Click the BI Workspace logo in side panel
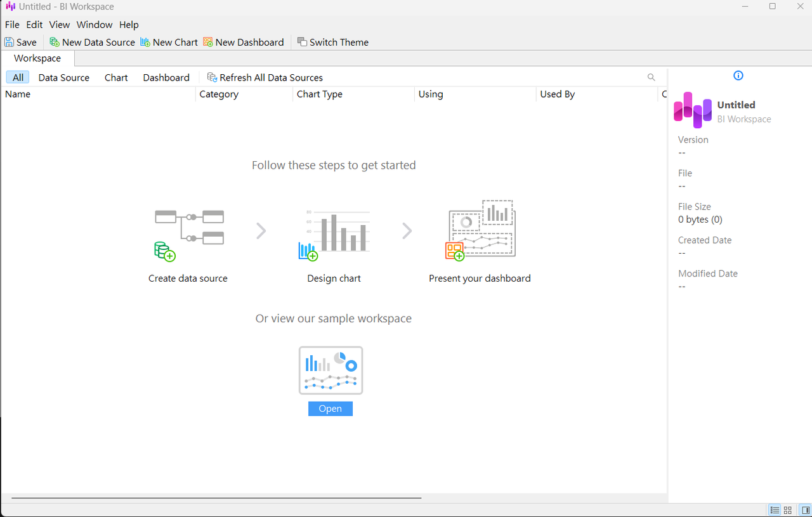812x517 pixels. 693,110
